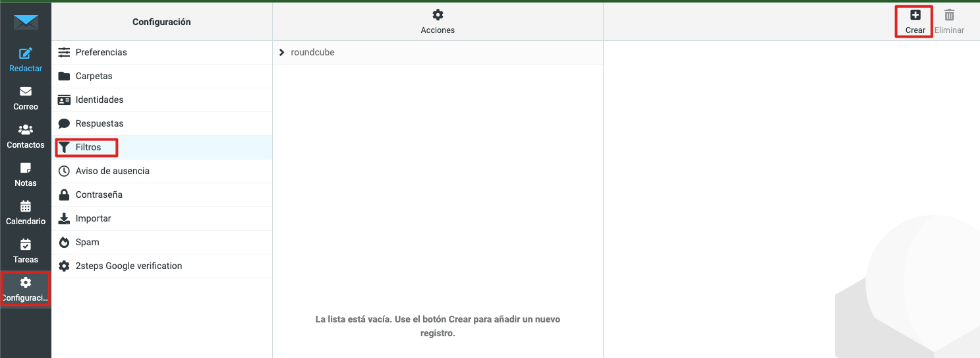980x358 pixels.
Task: Select Identidades from settings menu
Action: 99,100
